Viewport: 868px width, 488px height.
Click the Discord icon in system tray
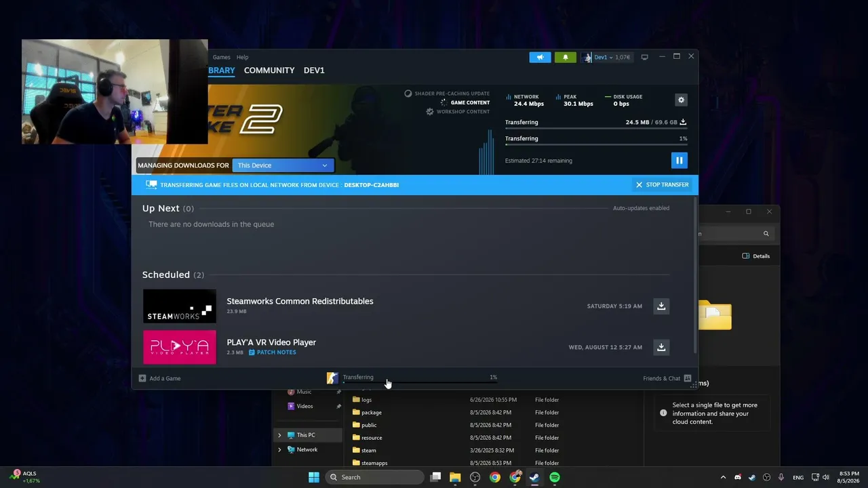tap(738, 477)
